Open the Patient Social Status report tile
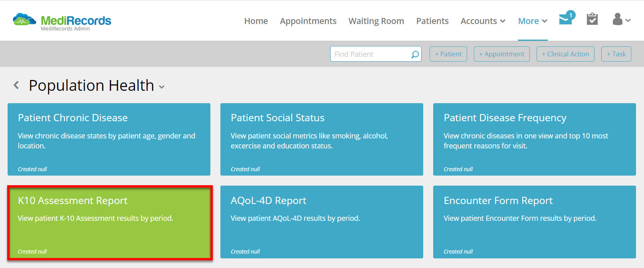Screen dimensions: 644x268 coord(321,139)
